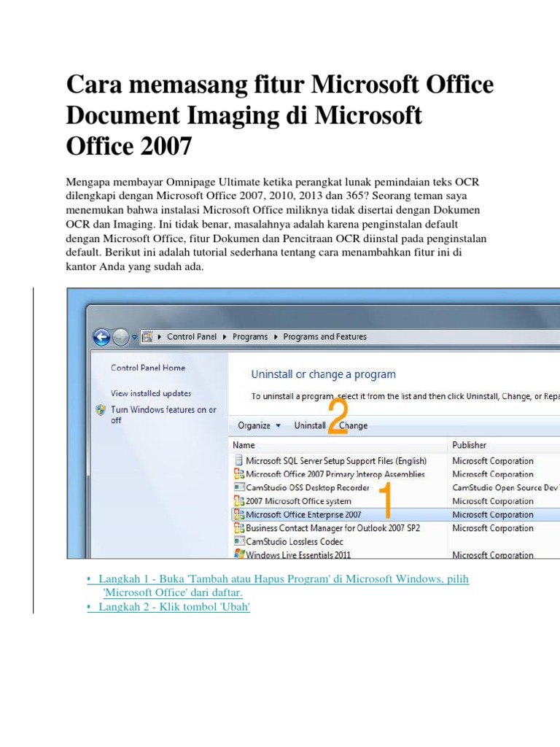Open the recent pages dropdown arrow

[134, 337]
